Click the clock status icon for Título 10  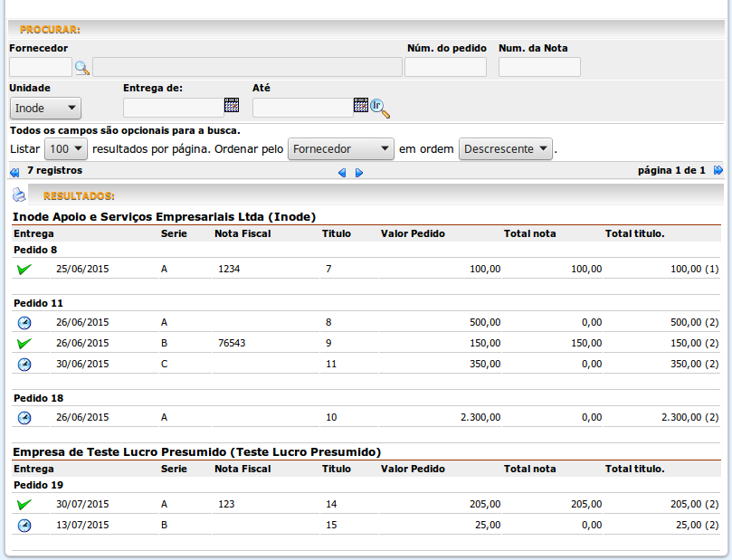click(24, 418)
